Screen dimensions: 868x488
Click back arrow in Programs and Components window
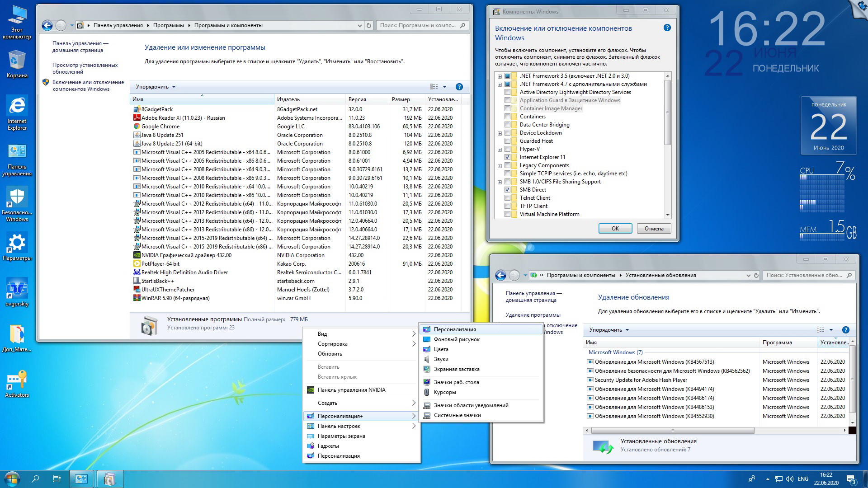(x=47, y=25)
